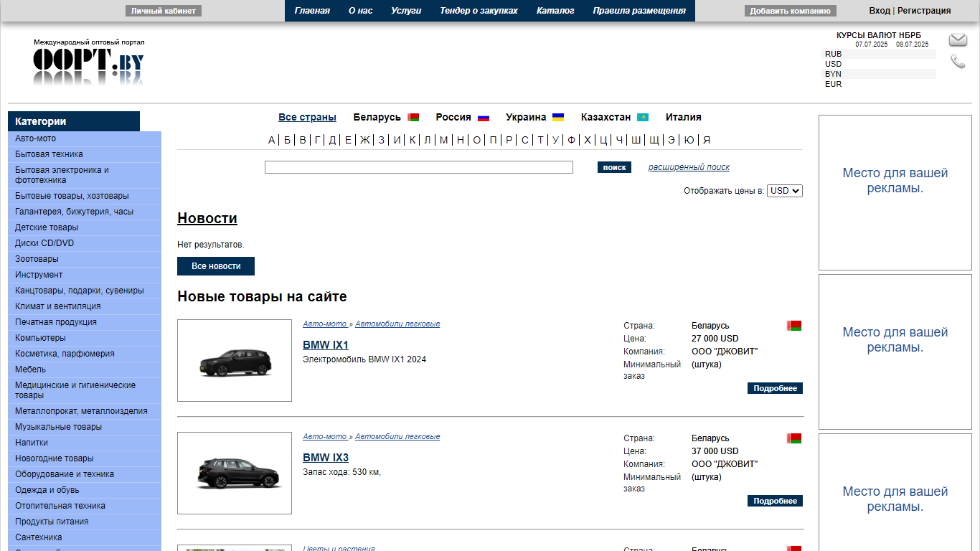This screenshot has height=551, width=980.
Task: Open the BMW IX3 product thumbnail
Action: tap(235, 473)
